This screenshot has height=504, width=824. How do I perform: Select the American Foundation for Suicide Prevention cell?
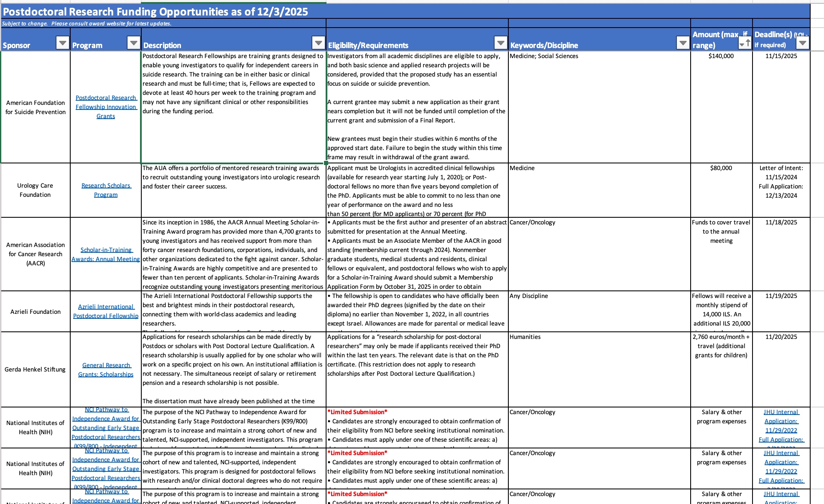[36, 107]
